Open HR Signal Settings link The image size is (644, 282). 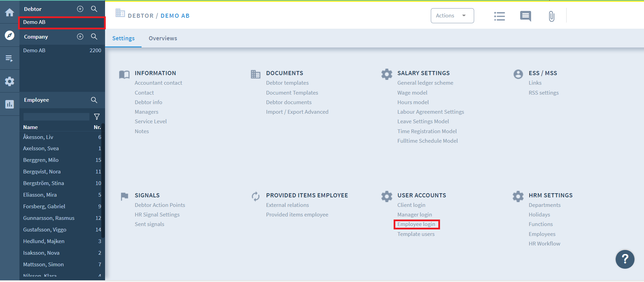click(157, 215)
